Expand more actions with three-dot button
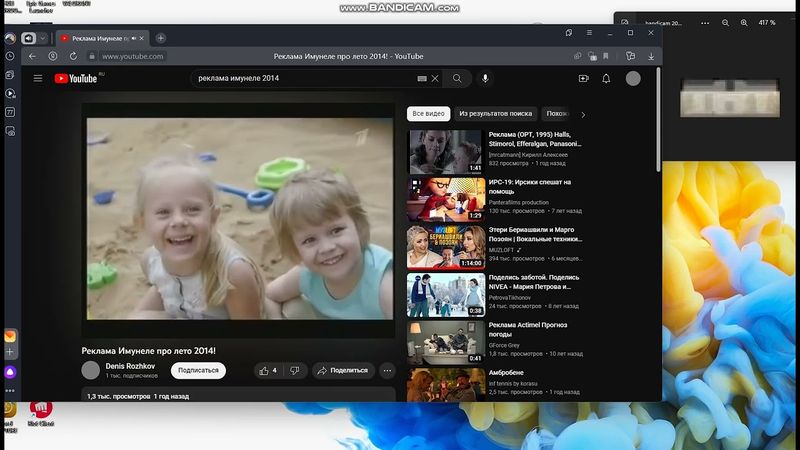Screen dimensions: 800x450 [387, 370]
